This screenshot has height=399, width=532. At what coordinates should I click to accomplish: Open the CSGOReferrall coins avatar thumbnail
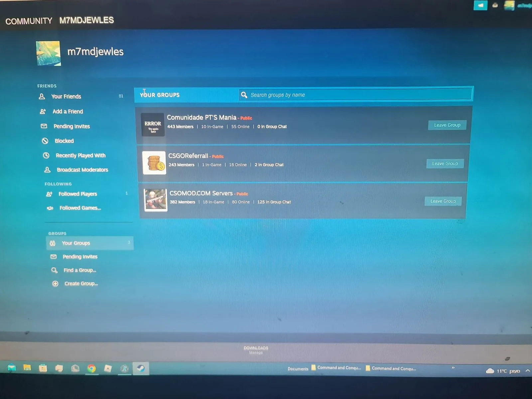154,163
